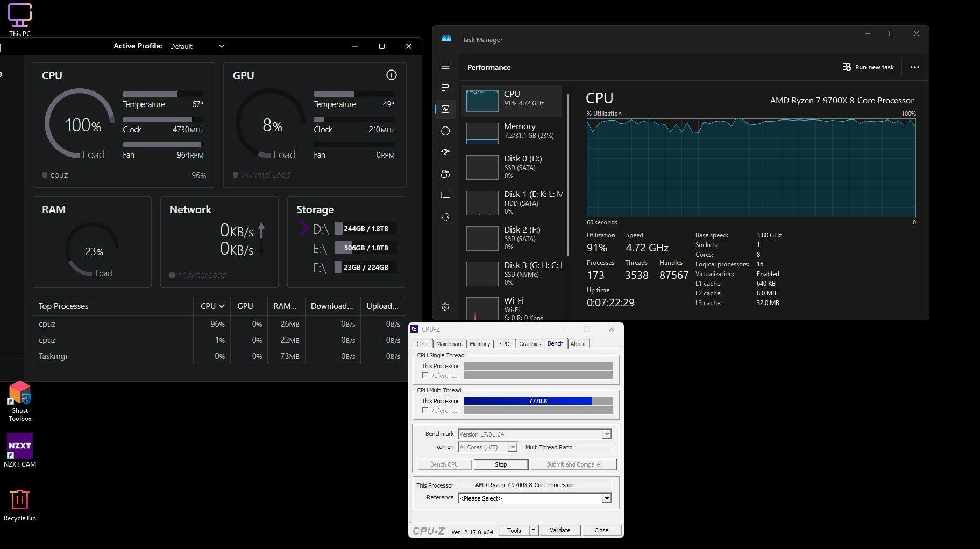Switch to the SPD tab in CPU-Z
The height and width of the screenshot is (549, 980).
pyautogui.click(x=504, y=344)
